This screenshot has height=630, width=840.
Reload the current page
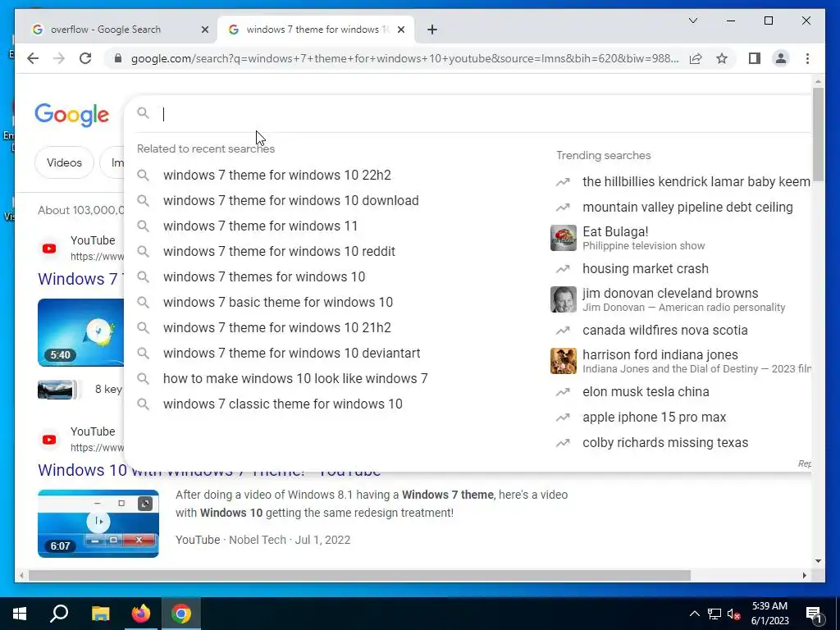[x=85, y=58]
